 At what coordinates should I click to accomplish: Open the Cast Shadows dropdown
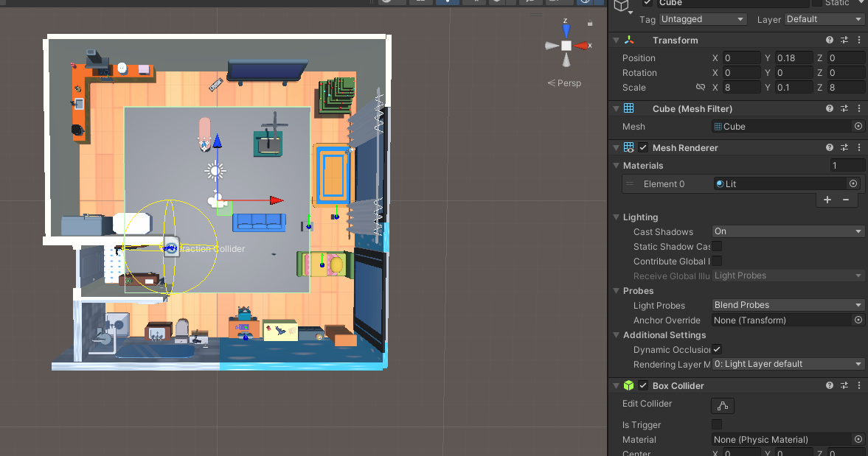pyautogui.click(x=788, y=231)
